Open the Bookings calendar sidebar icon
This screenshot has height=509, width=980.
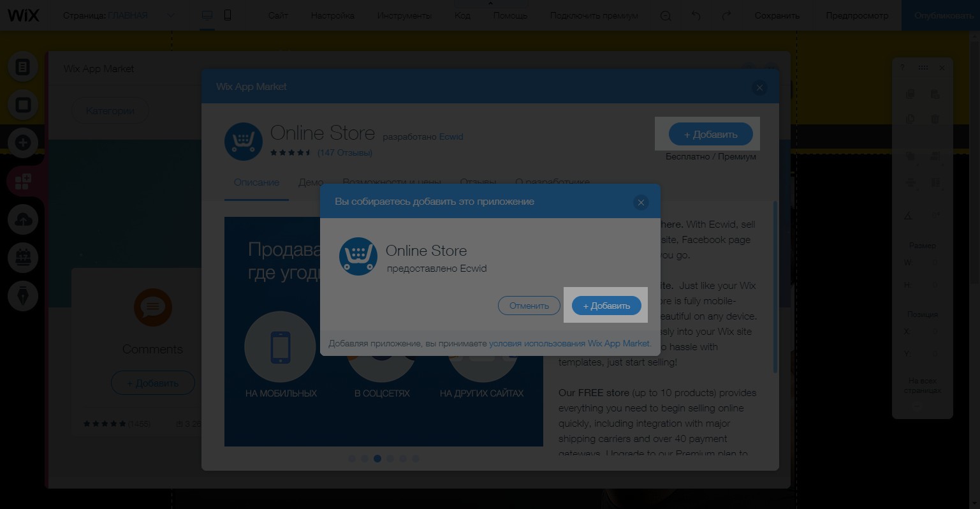23,258
